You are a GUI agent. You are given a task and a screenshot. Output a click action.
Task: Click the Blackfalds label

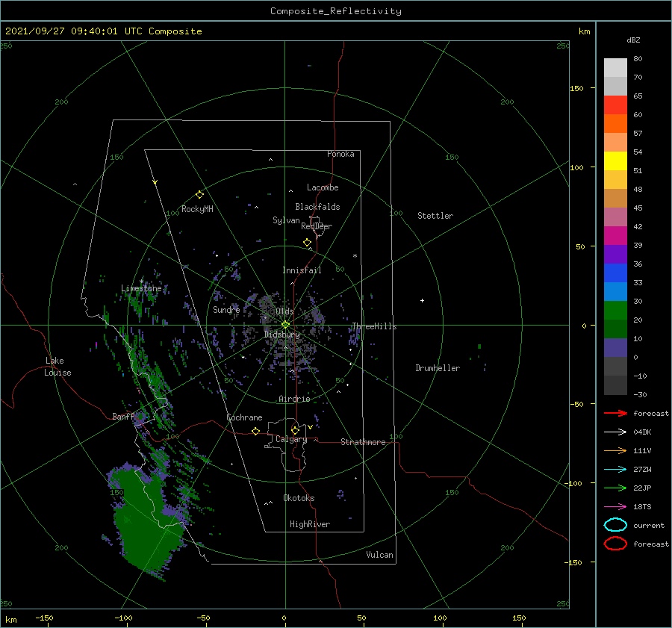(317, 207)
